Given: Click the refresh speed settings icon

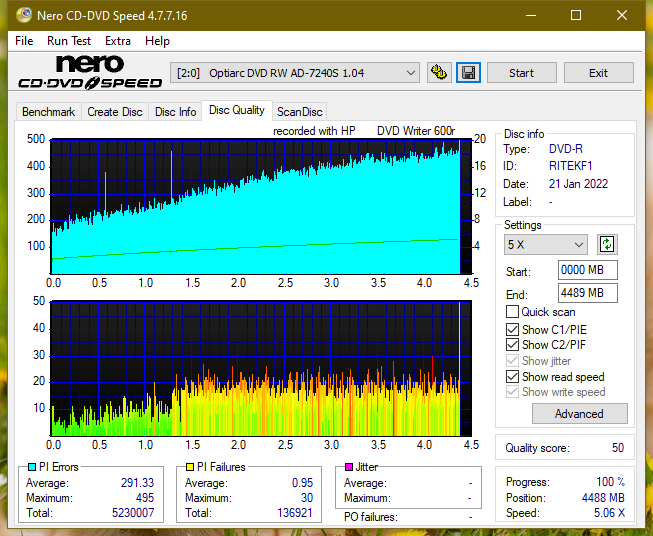Looking at the screenshot, I should tap(607, 244).
